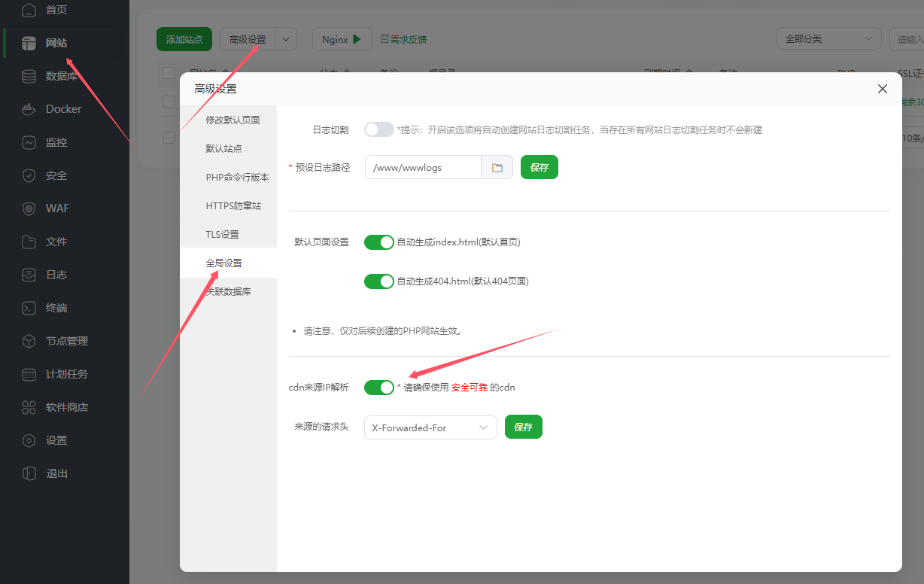
Task: Browse folder for 预设日志路径
Action: pyautogui.click(x=497, y=167)
